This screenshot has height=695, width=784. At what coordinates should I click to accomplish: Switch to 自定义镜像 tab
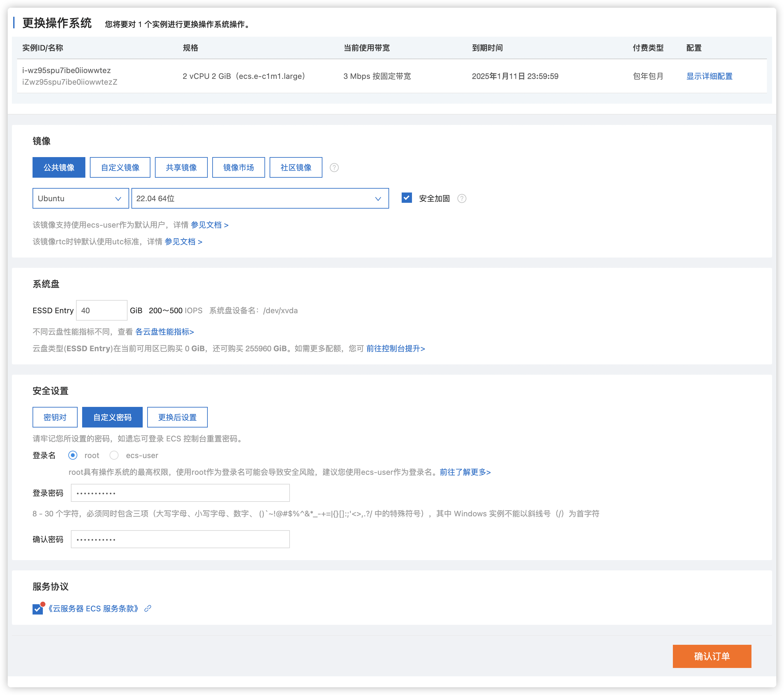pos(120,167)
